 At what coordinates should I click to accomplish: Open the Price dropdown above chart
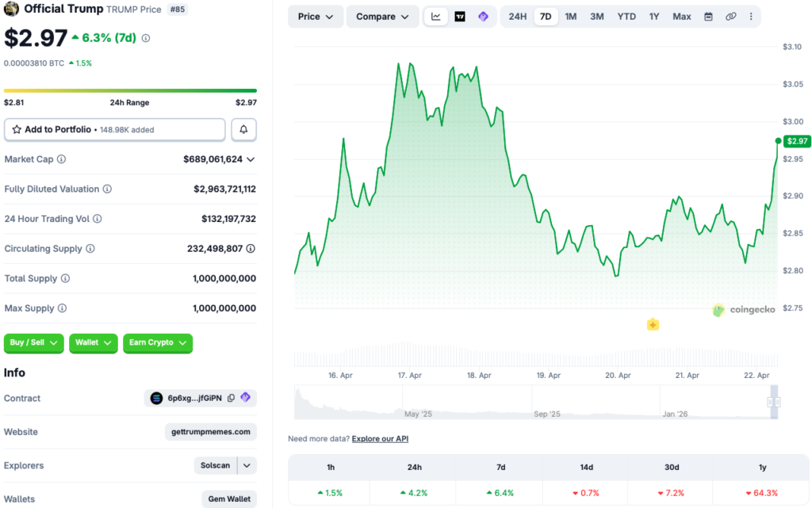pos(316,17)
